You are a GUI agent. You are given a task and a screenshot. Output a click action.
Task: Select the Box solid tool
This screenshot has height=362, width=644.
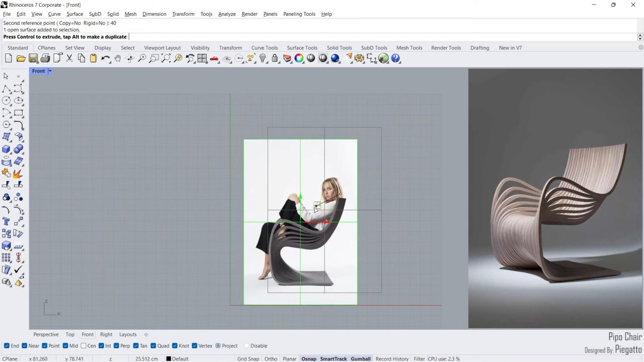7,149
